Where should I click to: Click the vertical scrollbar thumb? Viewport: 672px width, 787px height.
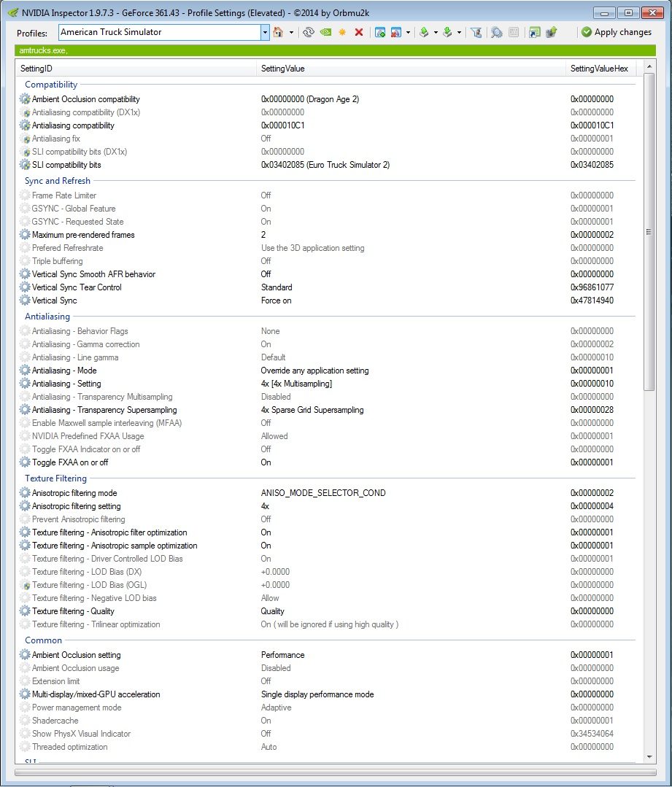tap(649, 232)
